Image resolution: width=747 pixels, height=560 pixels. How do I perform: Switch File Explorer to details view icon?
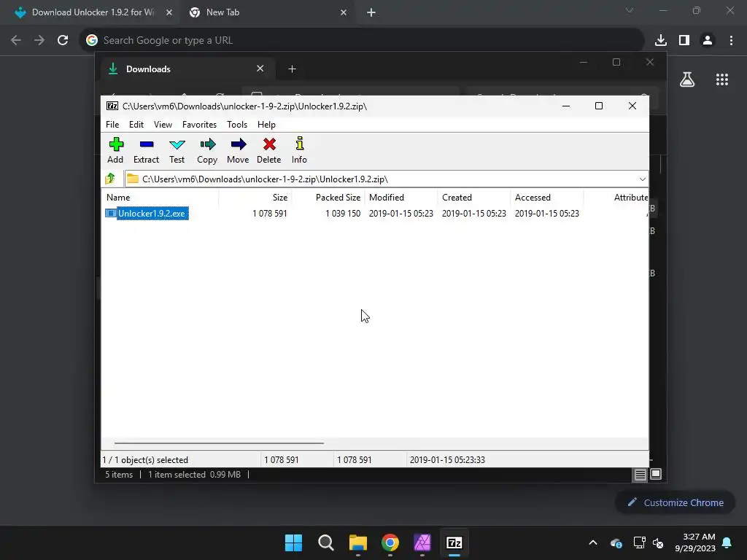pos(640,474)
